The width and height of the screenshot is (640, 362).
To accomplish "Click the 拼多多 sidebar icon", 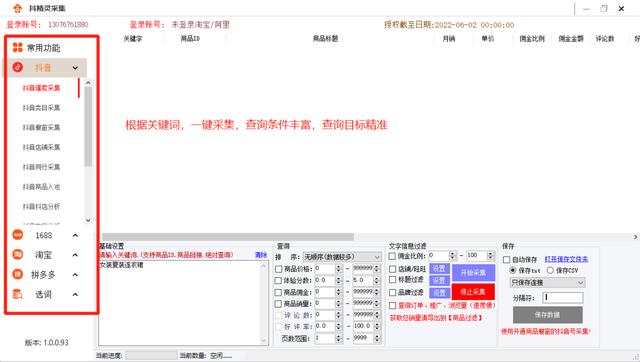I will pyautogui.click(x=18, y=274).
